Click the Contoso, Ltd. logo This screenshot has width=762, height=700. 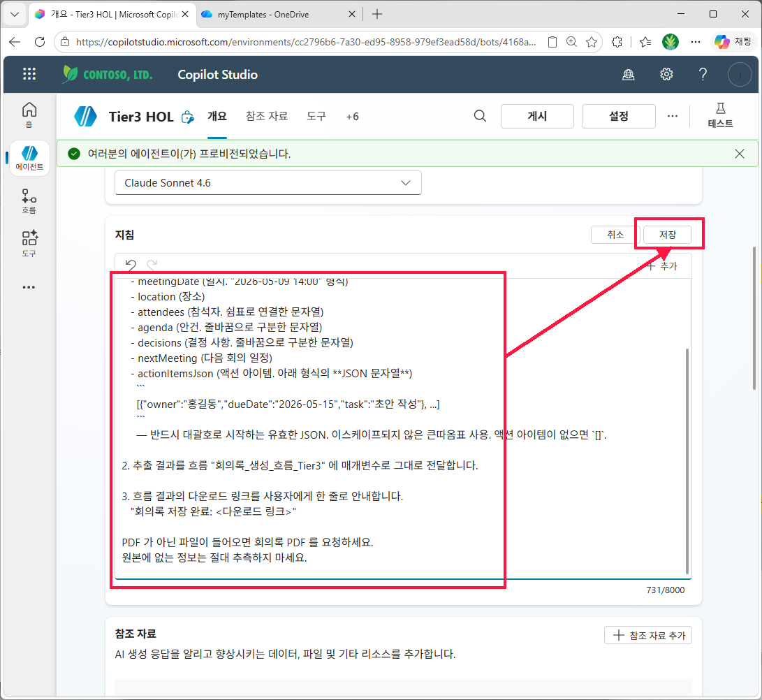click(x=108, y=74)
